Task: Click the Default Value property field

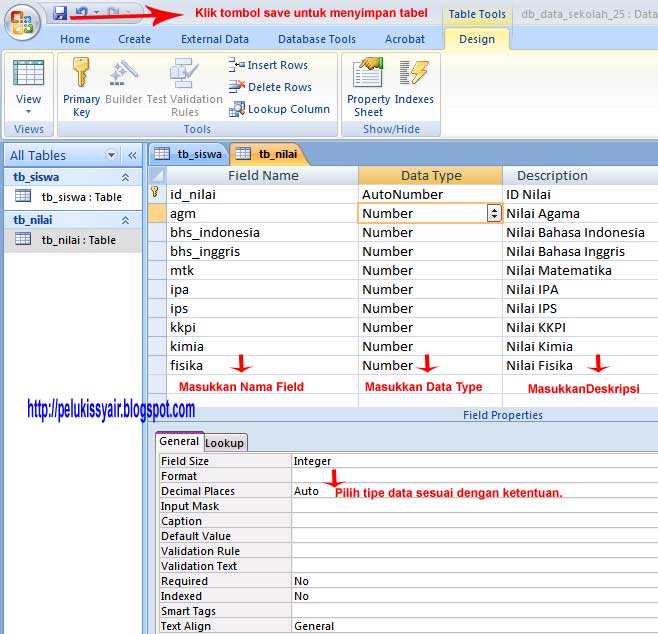Action: 475,536
